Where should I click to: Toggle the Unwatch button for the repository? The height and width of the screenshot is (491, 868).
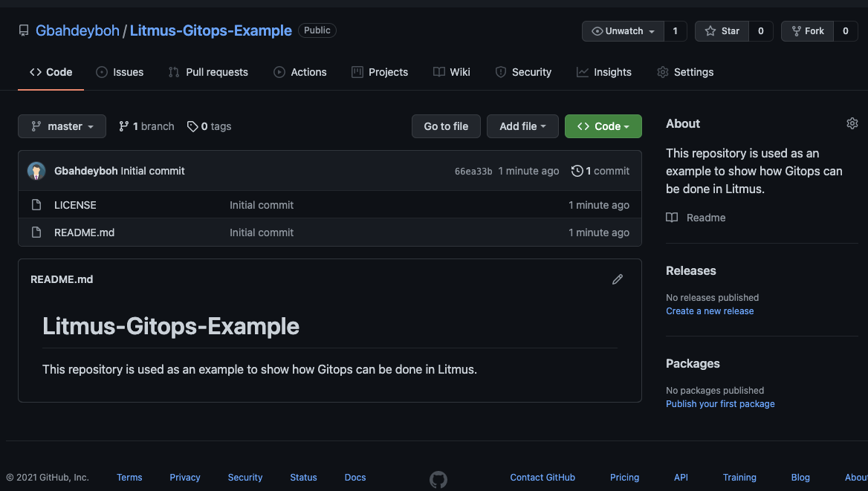(x=624, y=31)
